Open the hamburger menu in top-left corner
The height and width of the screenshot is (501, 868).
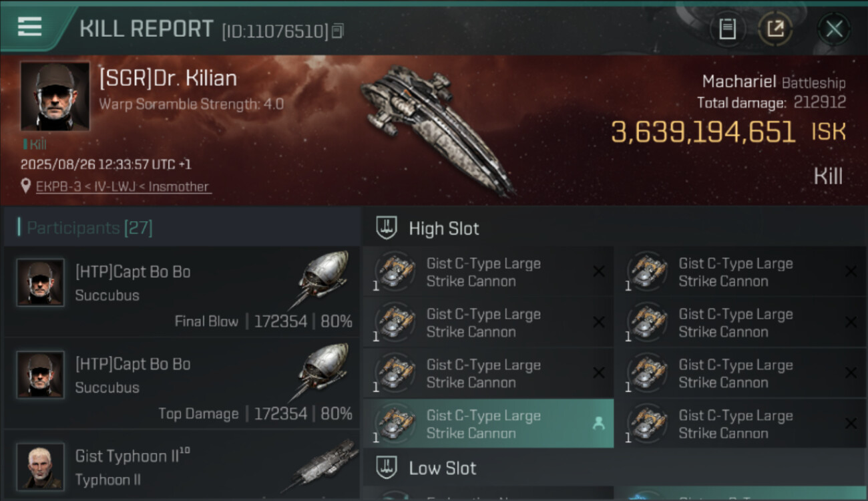tap(30, 27)
